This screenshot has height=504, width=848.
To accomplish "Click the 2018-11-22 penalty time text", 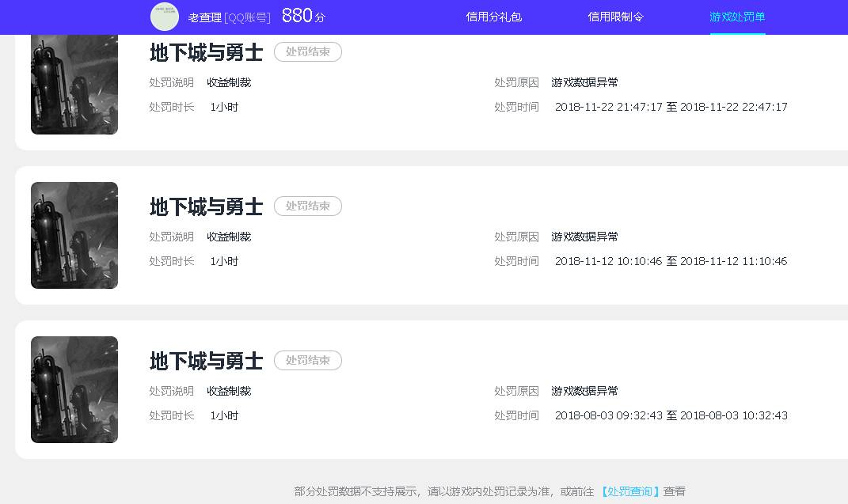I will point(670,107).
